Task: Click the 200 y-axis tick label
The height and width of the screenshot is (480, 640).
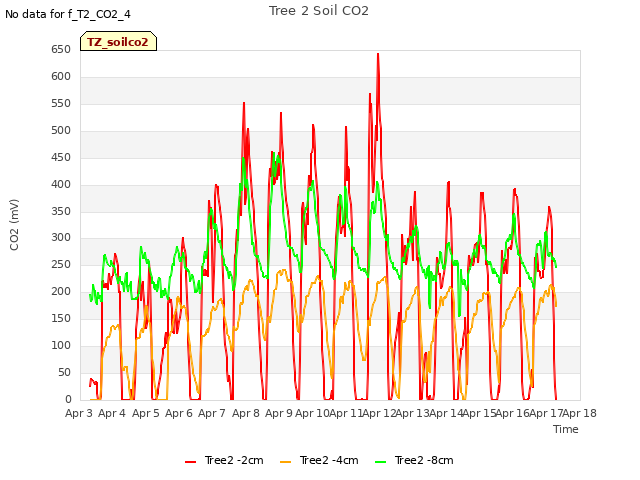Action: click(x=61, y=291)
